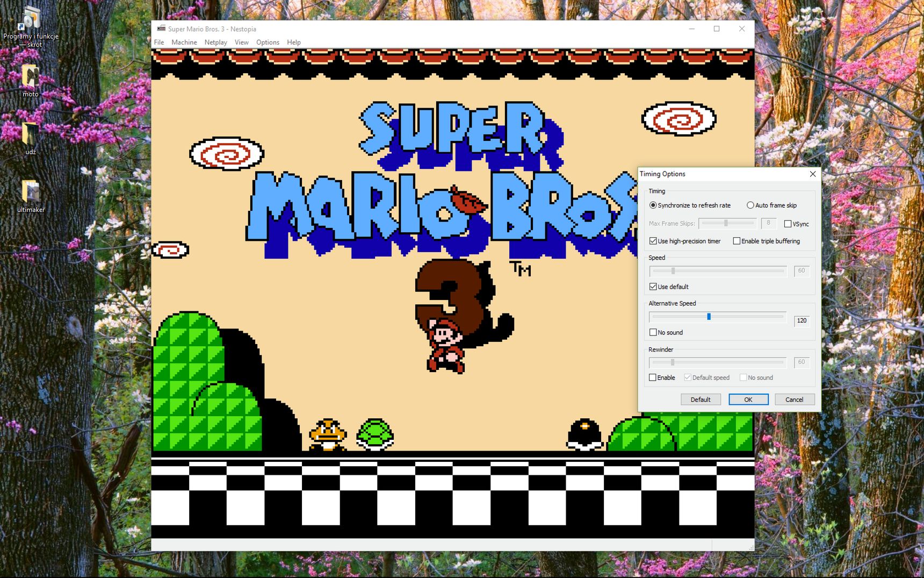
Task: Click the Rewinder No sound checkbox
Action: (756, 377)
